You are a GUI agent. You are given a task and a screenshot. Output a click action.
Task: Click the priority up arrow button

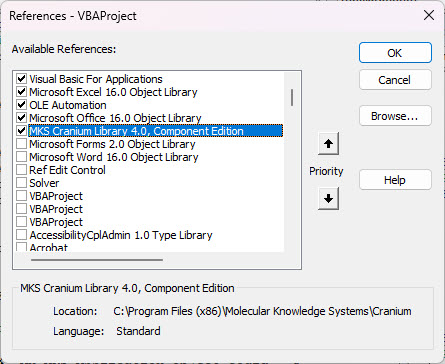(x=328, y=144)
